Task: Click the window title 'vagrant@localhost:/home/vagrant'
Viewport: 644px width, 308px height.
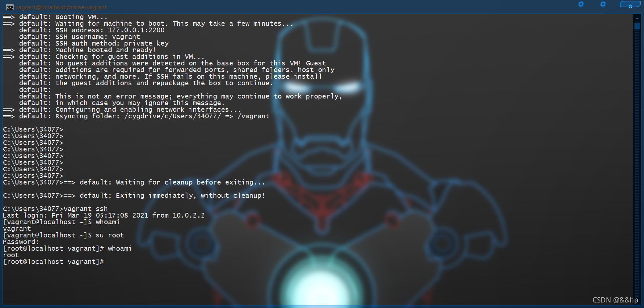Action: click(61, 7)
